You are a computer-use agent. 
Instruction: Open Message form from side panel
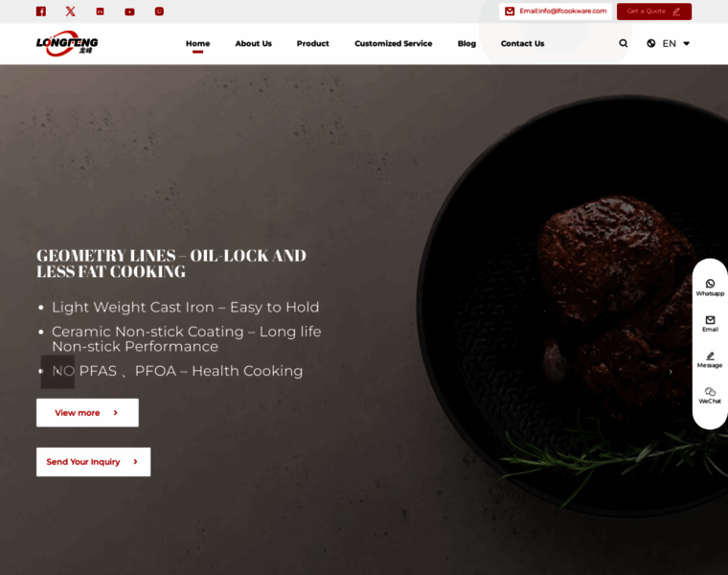(710, 360)
